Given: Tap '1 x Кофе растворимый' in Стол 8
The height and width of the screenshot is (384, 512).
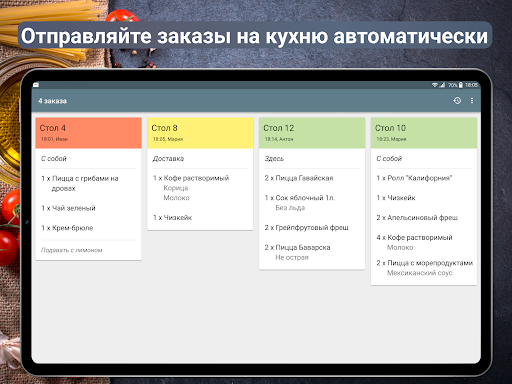Looking at the screenshot, I should coord(191,178).
